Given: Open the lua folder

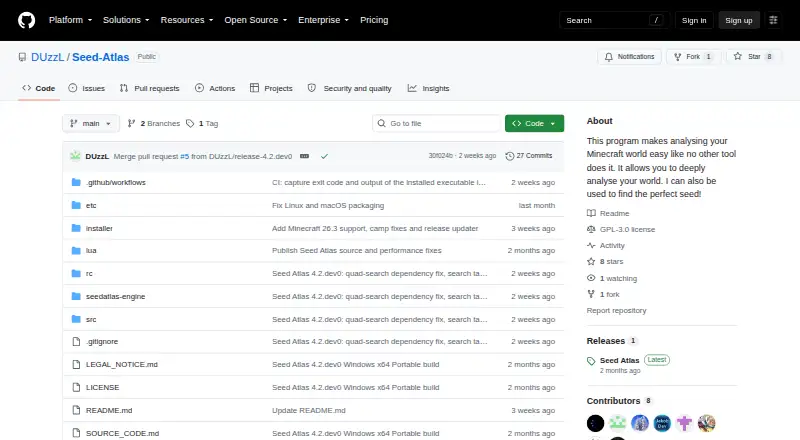Looking at the screenshot, I should click(x=91, y=251).
